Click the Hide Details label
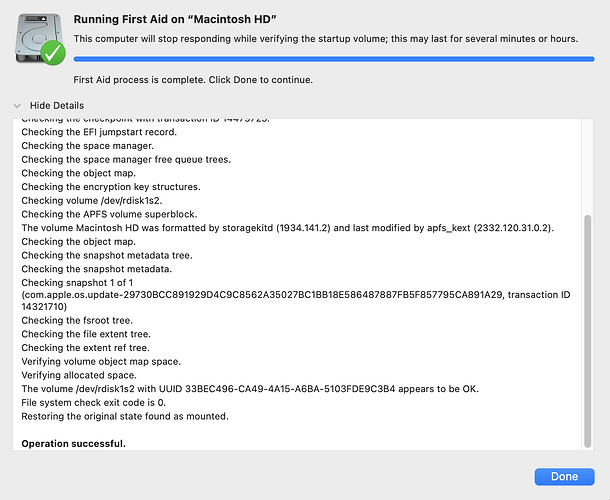 (x=57, y=105)
